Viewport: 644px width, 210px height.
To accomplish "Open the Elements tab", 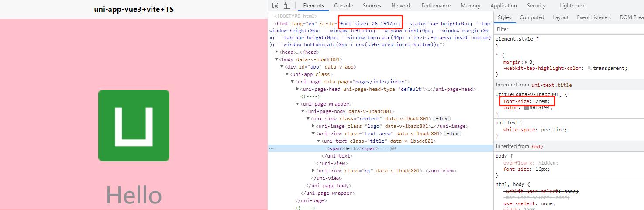I will click(313, 6).
